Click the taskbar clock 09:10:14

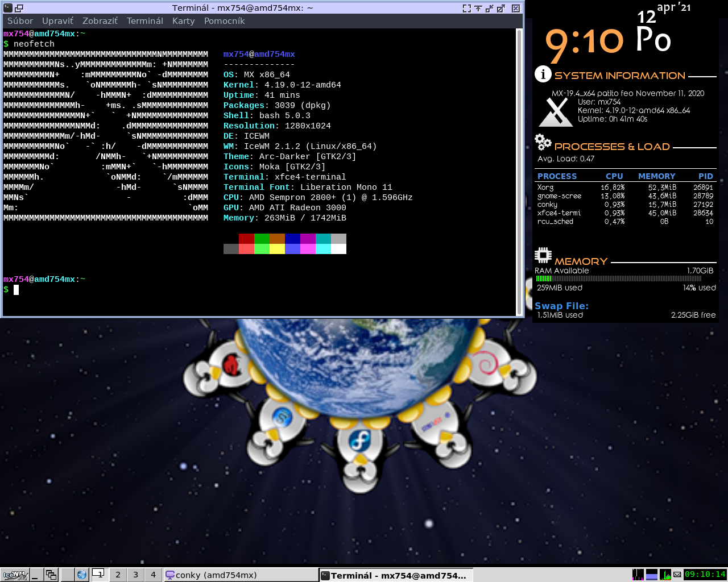pyautogui.click(x=705, y=575)
